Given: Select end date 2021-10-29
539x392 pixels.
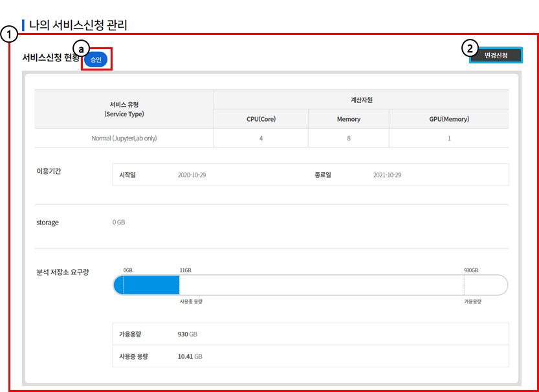Looking at the screenshot, I should [x=387, y=175].
